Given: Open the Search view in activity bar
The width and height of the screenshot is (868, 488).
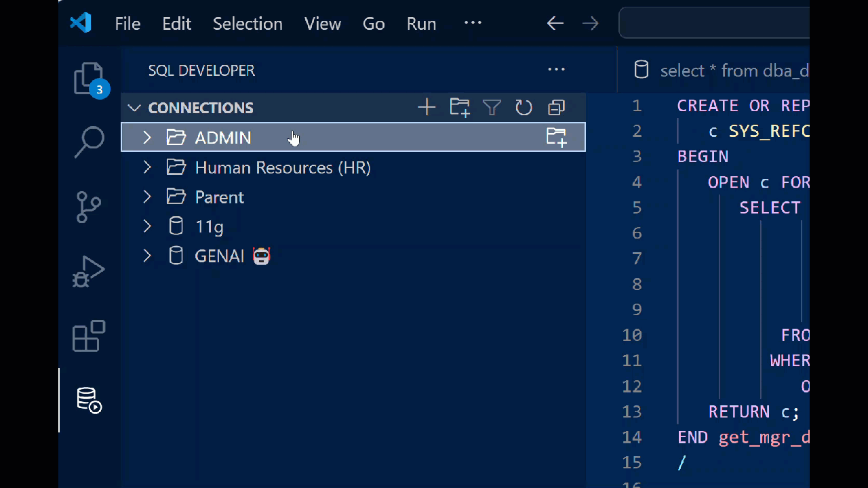Looking at the screenshot, I should (x=89, y=142).
